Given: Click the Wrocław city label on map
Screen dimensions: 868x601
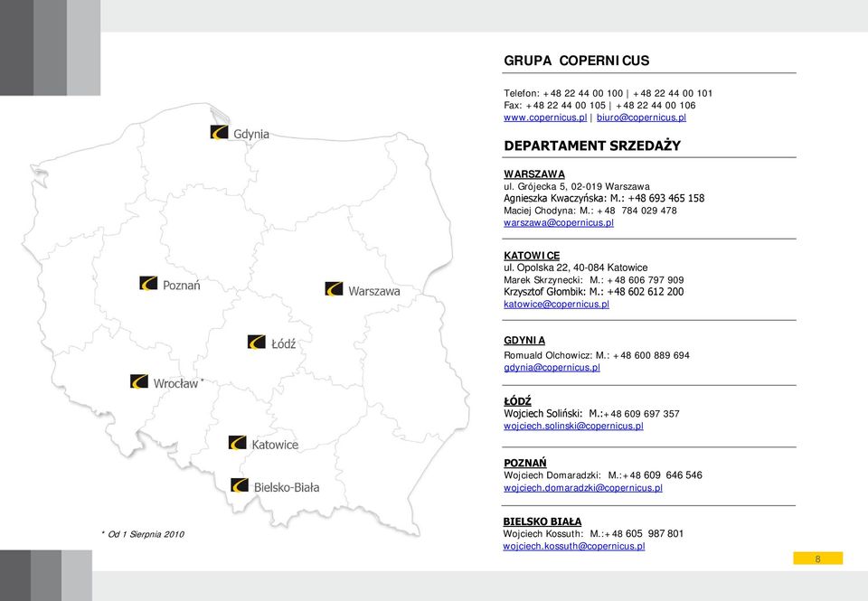Looking at the screenshot, I should 175,383.
